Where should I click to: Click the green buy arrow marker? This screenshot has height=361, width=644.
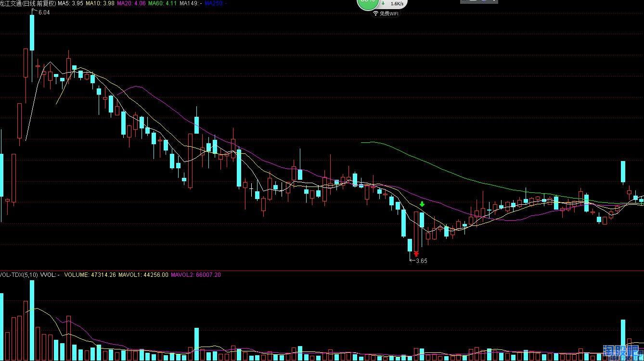click(422, 204)
